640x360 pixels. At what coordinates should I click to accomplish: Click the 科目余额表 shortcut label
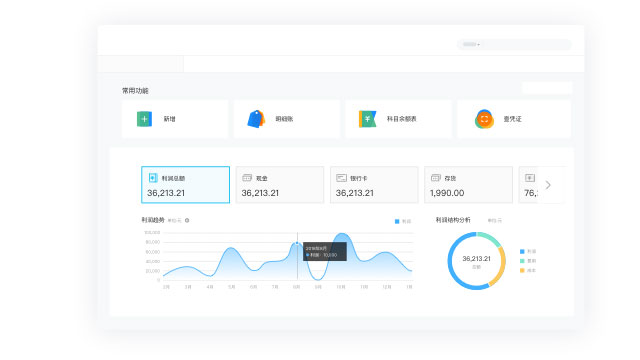(x=402, y=119)
